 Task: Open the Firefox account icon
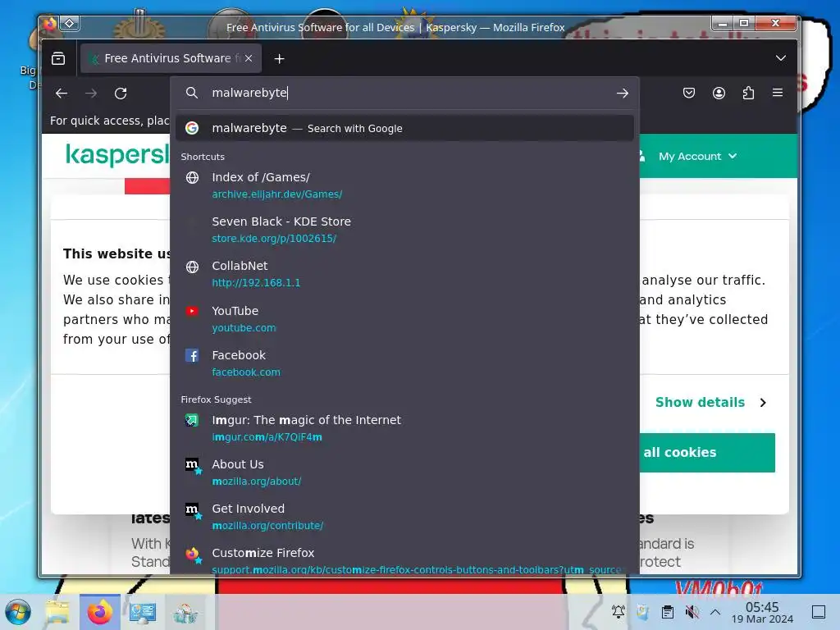pos(719,94)
